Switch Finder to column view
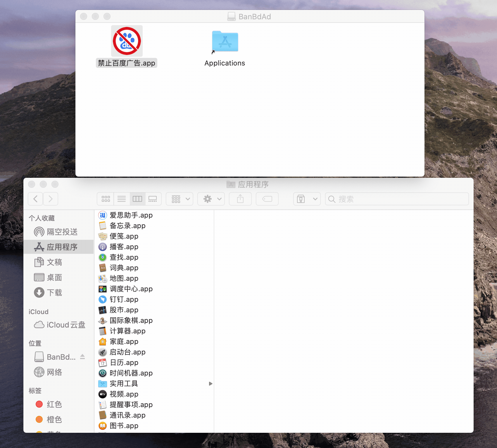The height and width of the screenshot is (448, 497). [x=137, y=199]
